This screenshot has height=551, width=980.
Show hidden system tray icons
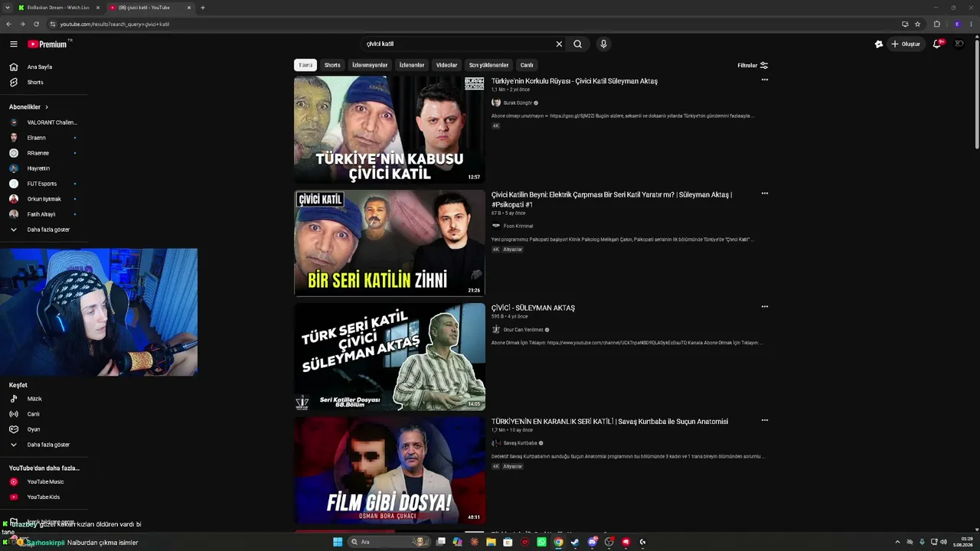pyautogui.click(x=897, y=542)
